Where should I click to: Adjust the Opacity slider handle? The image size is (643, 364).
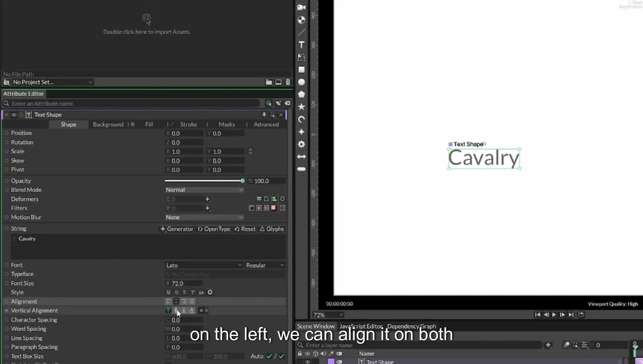(242, 181)
